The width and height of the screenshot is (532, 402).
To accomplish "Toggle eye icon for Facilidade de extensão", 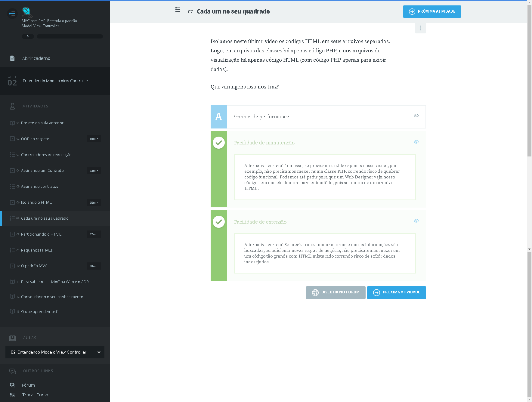I will pyautogui.click(x=416, y=221).
